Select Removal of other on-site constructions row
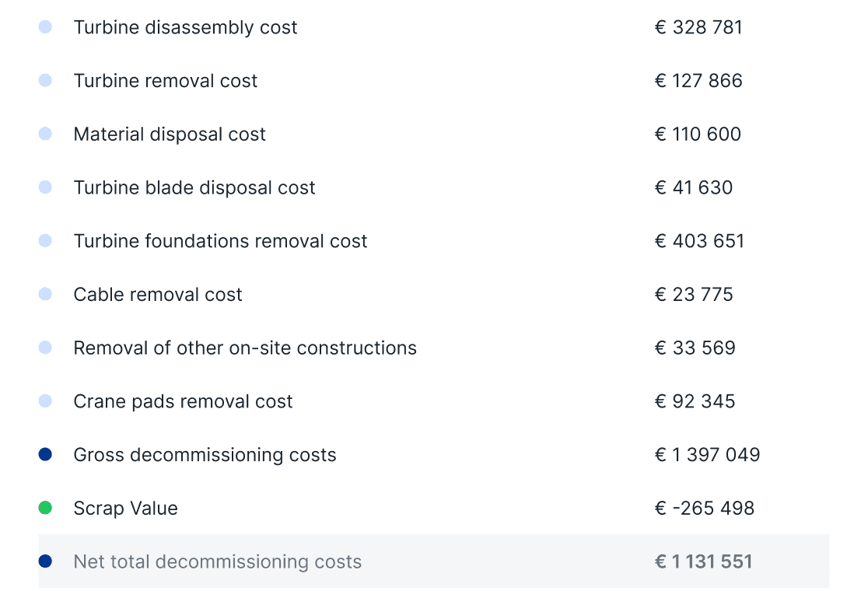 (434, 348)
